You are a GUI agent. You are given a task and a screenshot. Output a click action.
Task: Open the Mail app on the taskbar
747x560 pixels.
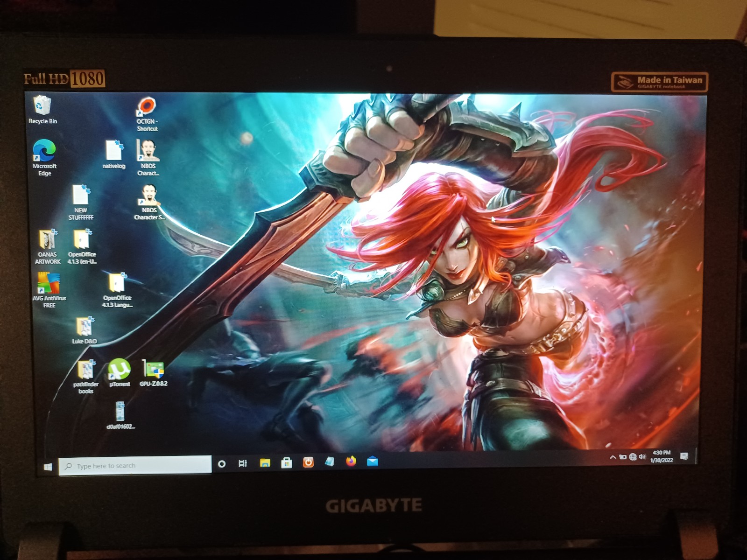(x=373, y=462)
